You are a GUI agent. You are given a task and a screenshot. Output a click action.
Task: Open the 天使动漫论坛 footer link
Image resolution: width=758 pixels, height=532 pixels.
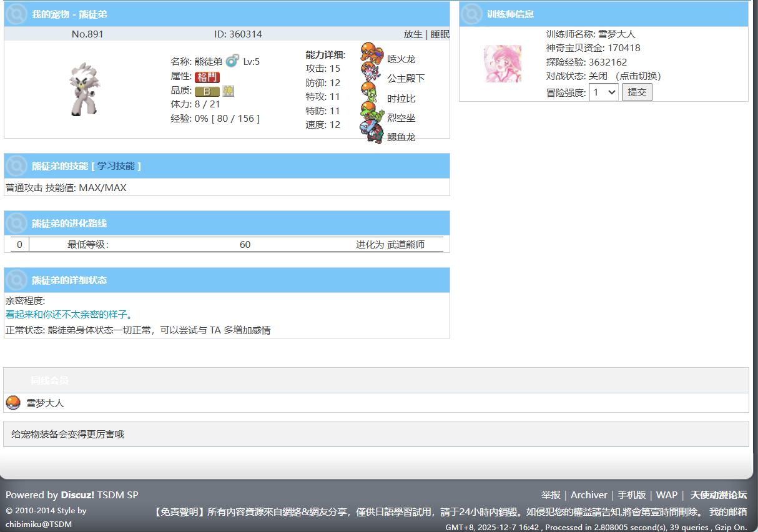click(718, 495)
